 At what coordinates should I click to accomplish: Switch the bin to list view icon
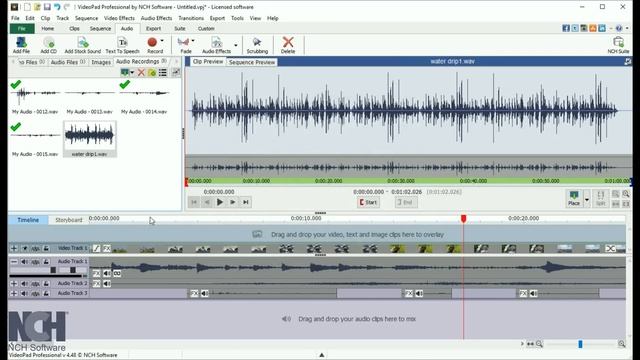[163, 73]
